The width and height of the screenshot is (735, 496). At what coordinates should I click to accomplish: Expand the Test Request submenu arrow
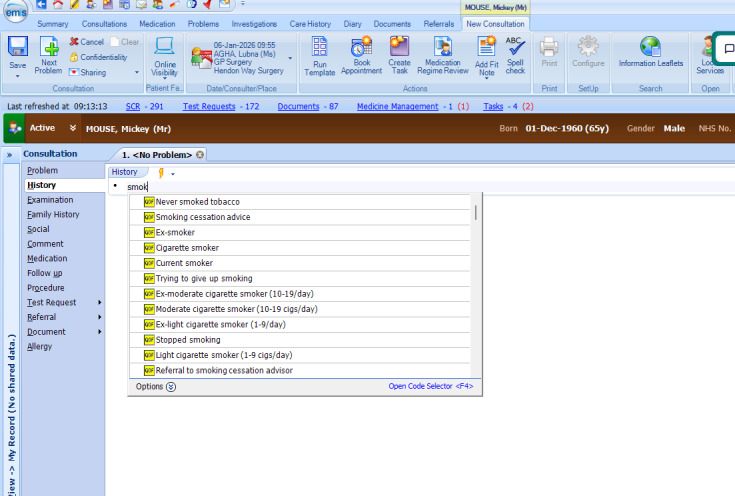point(99,302)
